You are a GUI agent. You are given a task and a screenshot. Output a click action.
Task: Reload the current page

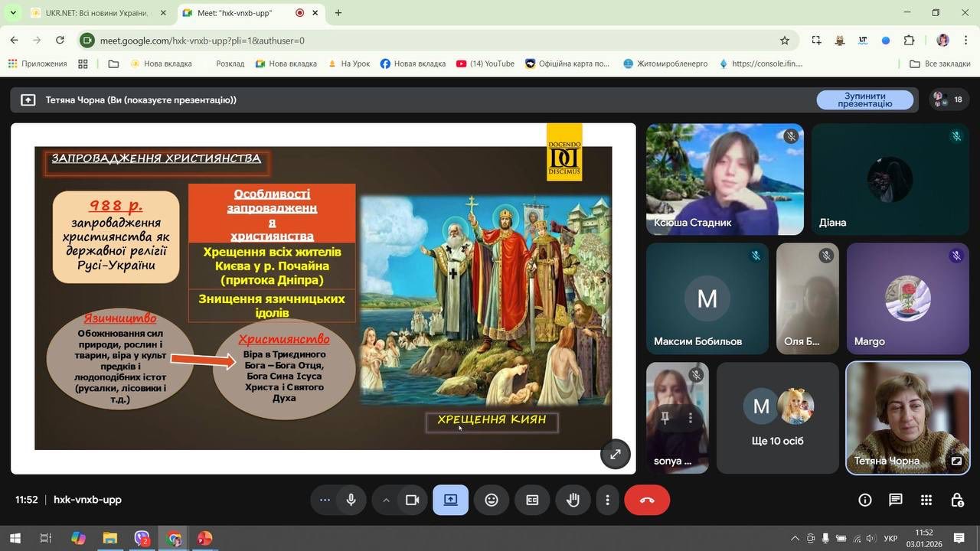[60, 41]
